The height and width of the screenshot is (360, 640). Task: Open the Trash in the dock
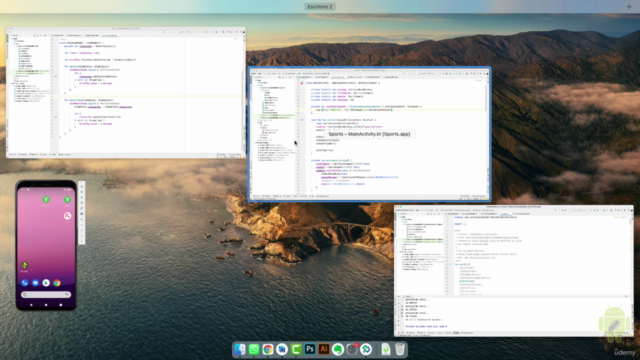coord(400,349)
